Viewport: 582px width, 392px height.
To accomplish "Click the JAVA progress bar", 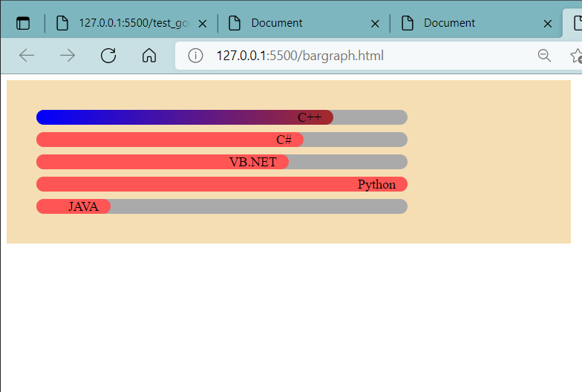I will click(x=73, y=206).
